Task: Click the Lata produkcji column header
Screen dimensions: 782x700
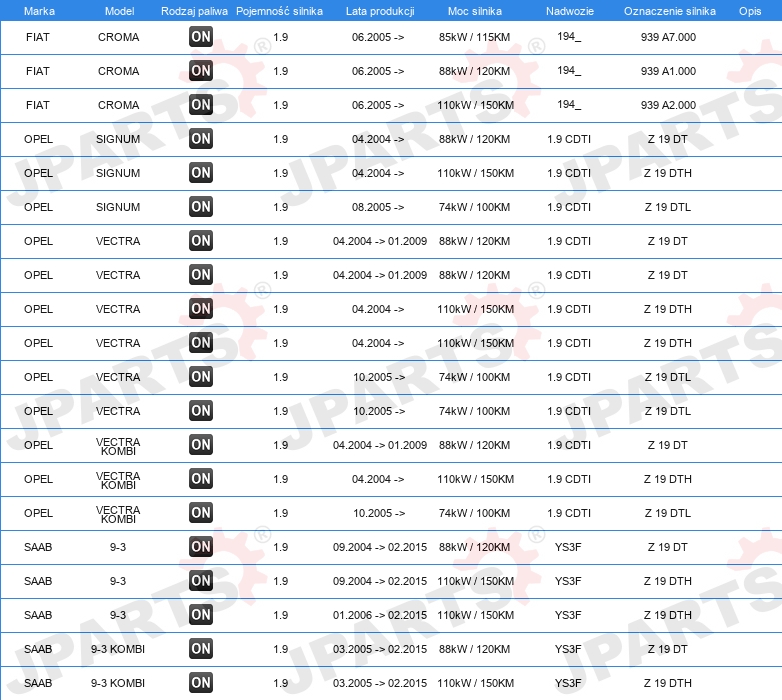Action: tap(380, 11)
